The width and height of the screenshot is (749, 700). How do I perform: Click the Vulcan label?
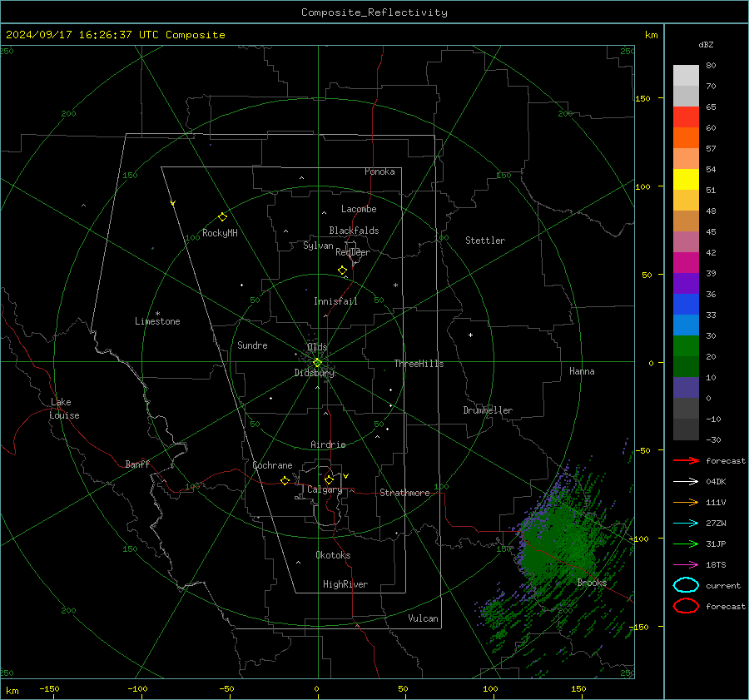423,618
